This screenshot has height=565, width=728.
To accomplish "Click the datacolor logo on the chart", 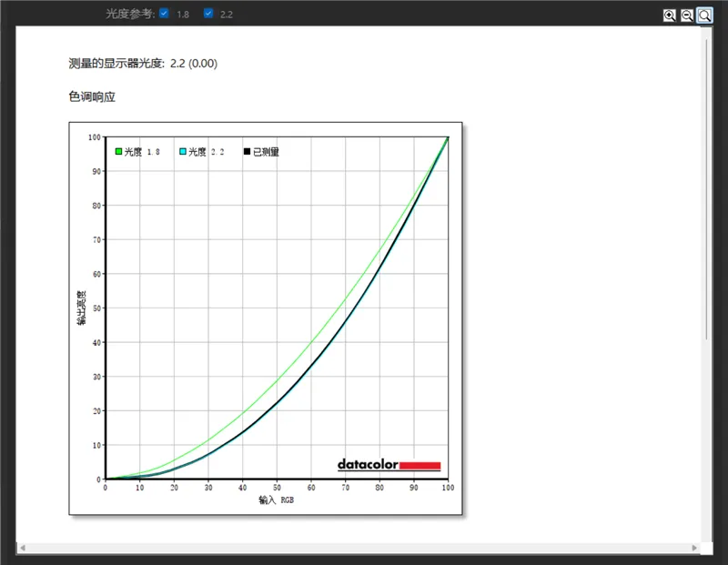I will 389,465.
